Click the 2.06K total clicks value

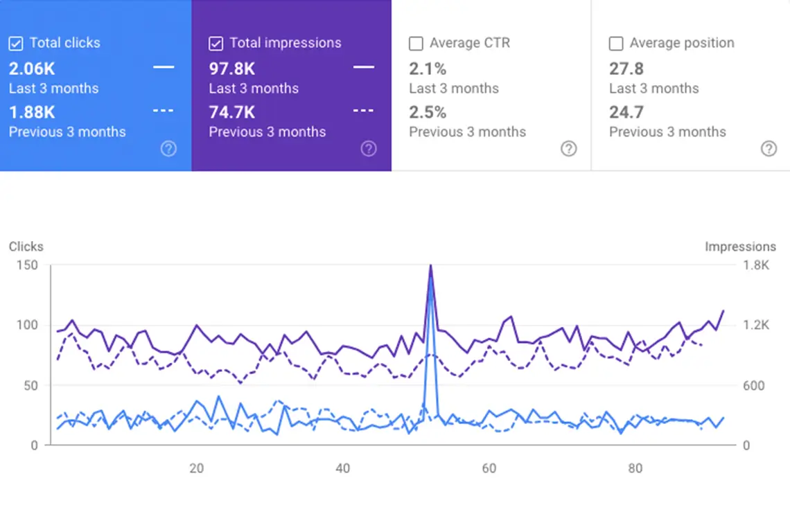click(32, 69)
